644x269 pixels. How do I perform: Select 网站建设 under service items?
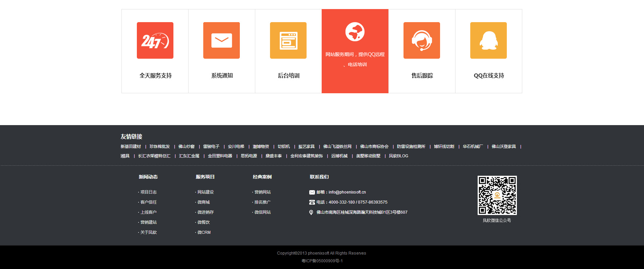[205, 192]
